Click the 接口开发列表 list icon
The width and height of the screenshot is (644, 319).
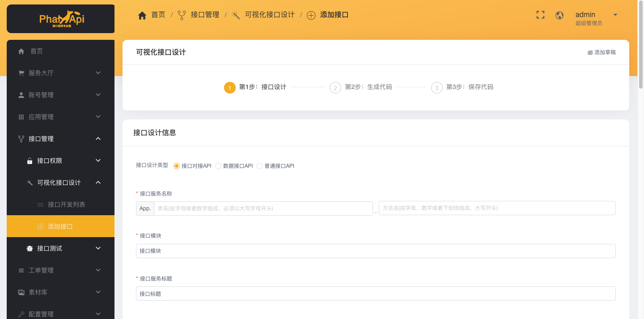[40, 204]
